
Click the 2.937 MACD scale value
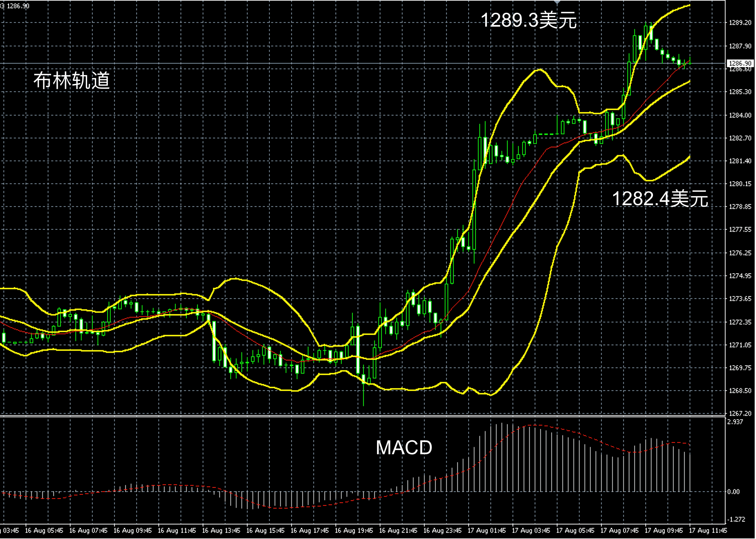735,422
